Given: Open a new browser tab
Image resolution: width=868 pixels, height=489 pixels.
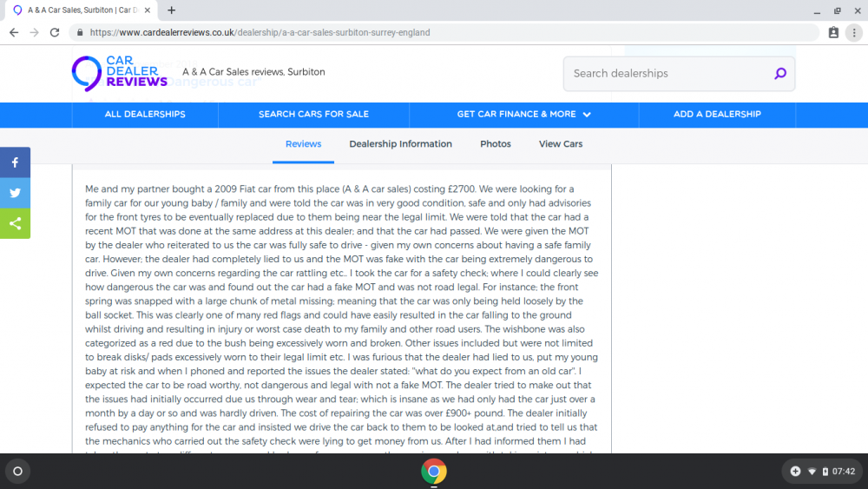Looking at the screenshot, I should click(x=172, y=10).
